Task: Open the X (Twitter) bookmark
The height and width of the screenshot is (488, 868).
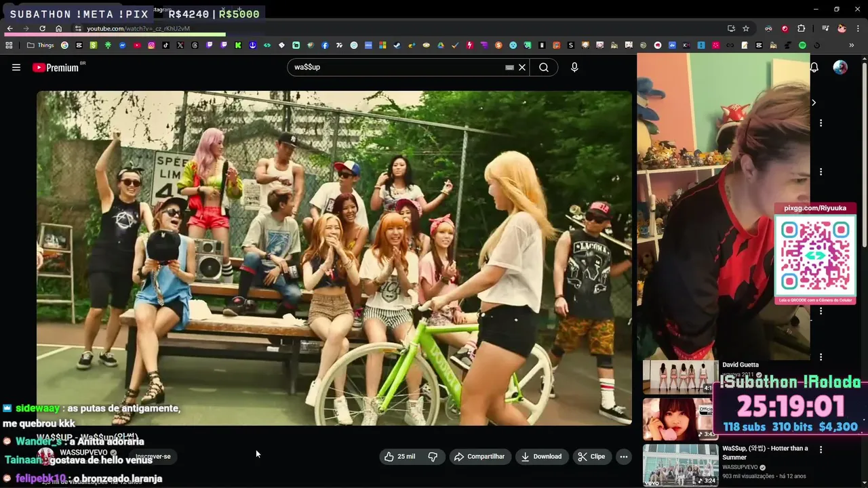Action: 180,45
